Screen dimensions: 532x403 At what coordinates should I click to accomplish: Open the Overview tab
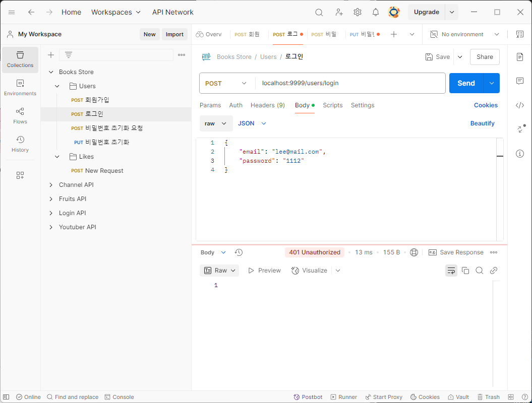coord(209,34)
